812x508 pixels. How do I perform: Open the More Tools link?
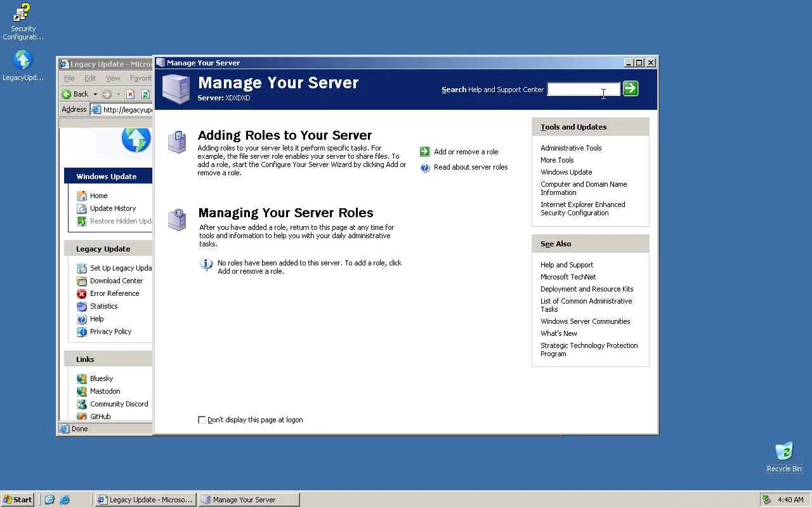[557, 160]
